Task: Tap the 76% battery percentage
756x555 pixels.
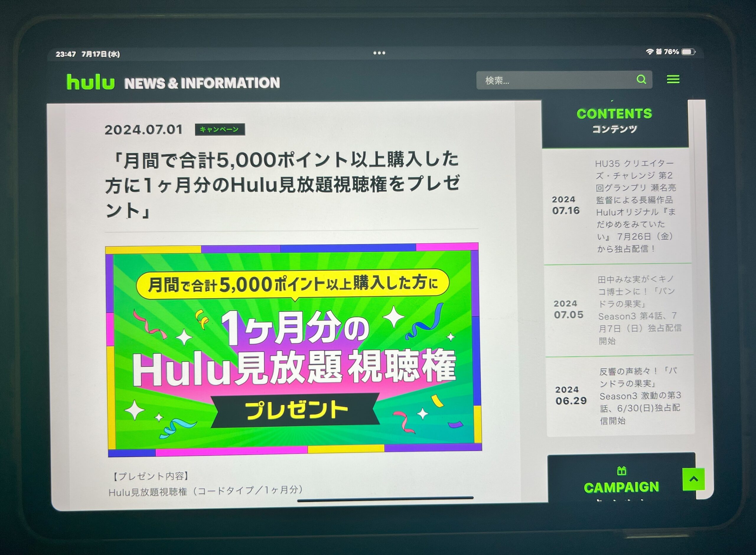Action: 671,52
